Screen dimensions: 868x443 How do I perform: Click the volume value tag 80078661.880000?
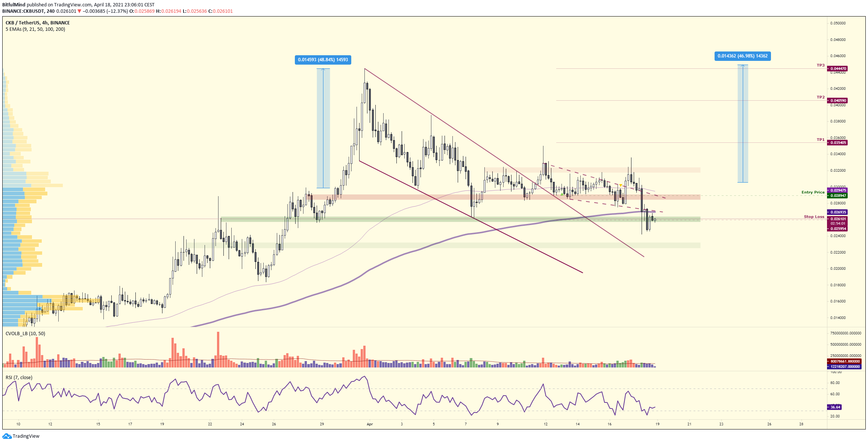[x=844, y=361]
